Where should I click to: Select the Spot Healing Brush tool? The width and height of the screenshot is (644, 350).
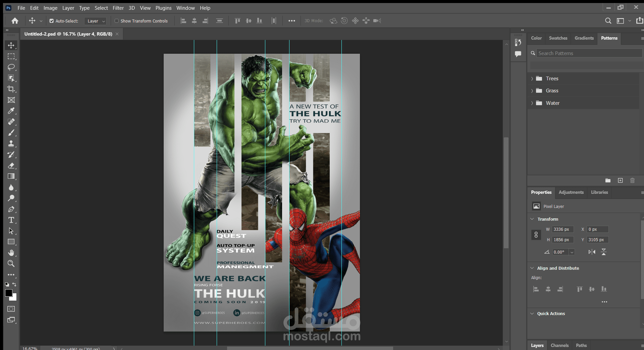point(11,122)
